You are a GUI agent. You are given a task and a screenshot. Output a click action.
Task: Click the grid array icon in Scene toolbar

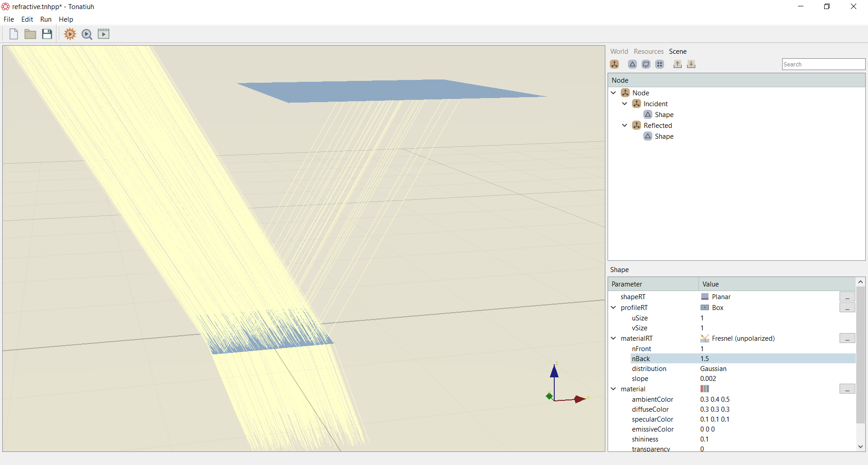click(660, 64)
